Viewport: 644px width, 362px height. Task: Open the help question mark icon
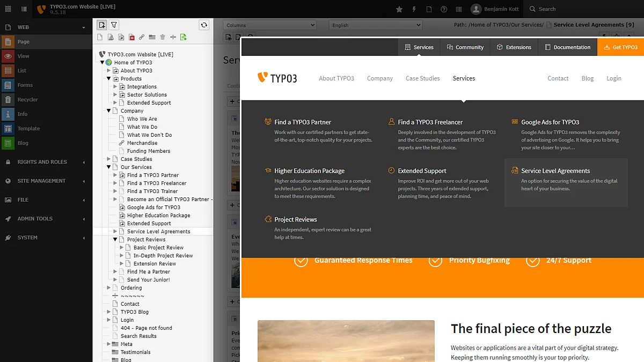click(444, 9)
